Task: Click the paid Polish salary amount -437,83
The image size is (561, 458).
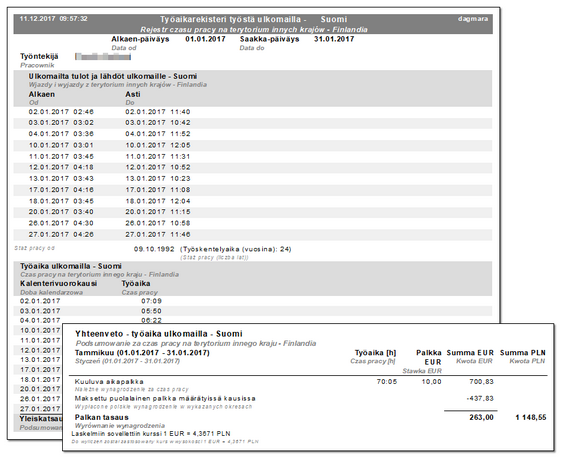Action: click(x=480, y=399)
